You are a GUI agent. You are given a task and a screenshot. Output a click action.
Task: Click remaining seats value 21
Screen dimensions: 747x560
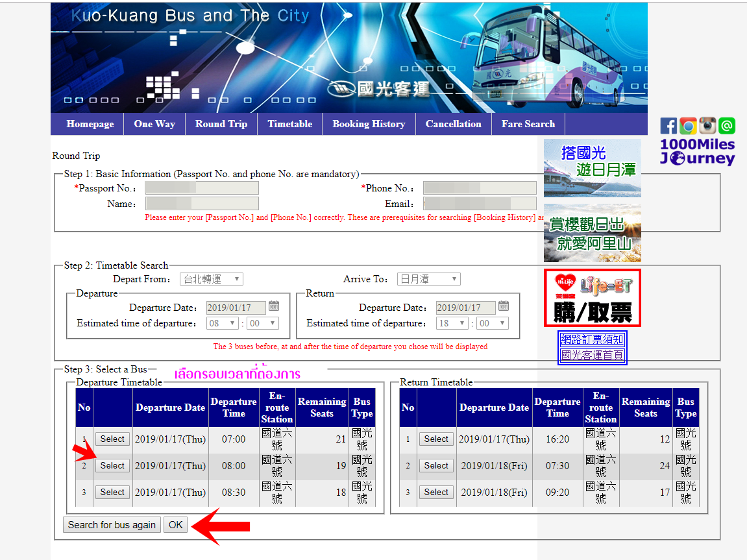341,439
